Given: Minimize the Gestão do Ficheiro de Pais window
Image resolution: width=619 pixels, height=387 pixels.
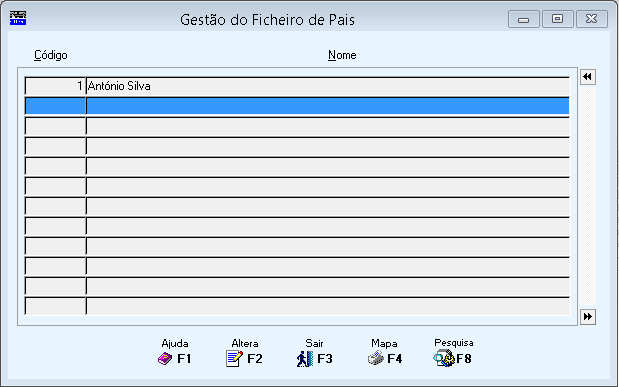Looking at the screenshot, I should [523, 19].
